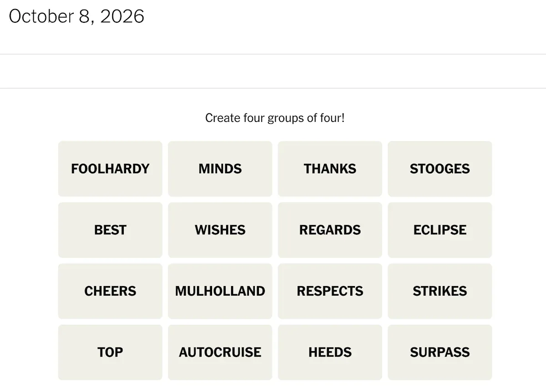Viewport: 546px width, 392px height.
Task: Pick the STOOGES tile
Action: 440,169
